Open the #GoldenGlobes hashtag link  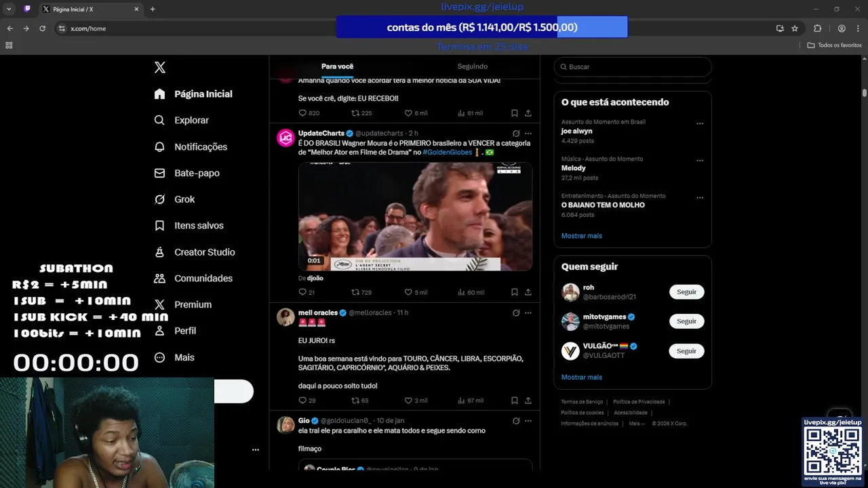(x=447, y=152)
